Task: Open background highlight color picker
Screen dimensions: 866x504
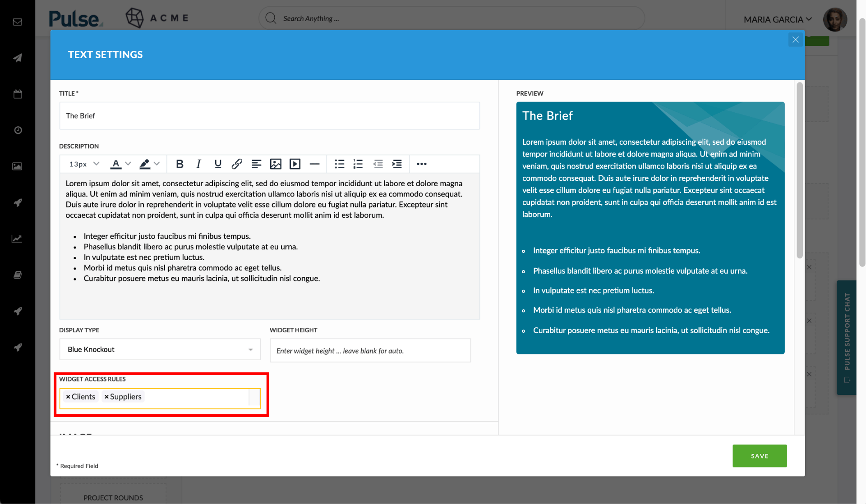Action: coord(145,164)
